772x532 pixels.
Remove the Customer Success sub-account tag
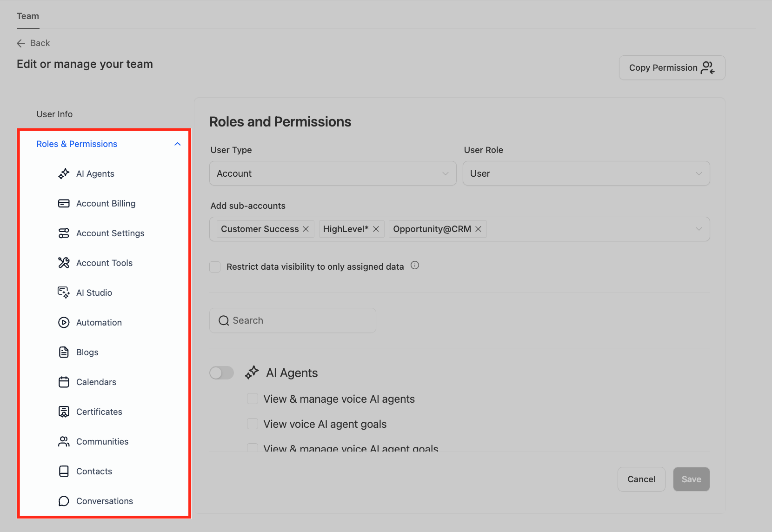click(306, 229)
